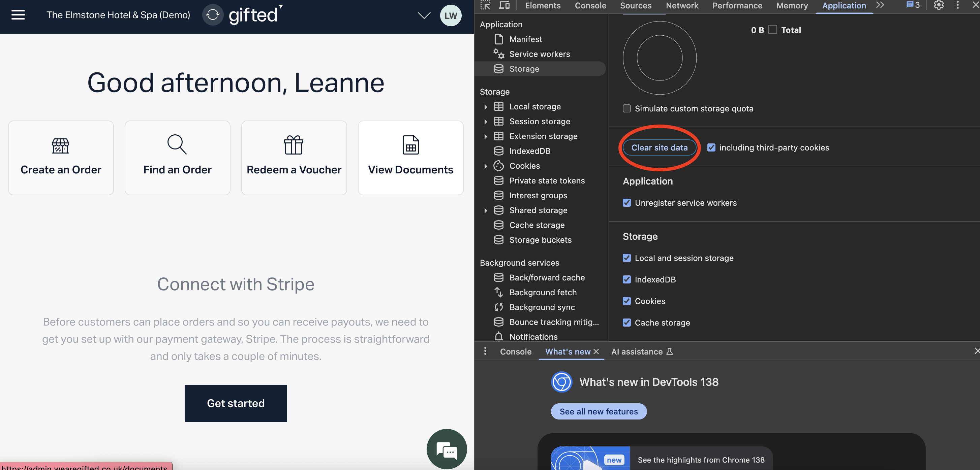The width and height of the screenshot is (980, 470).
Task: Switch to the Memory tab
Action: point(792,5)
